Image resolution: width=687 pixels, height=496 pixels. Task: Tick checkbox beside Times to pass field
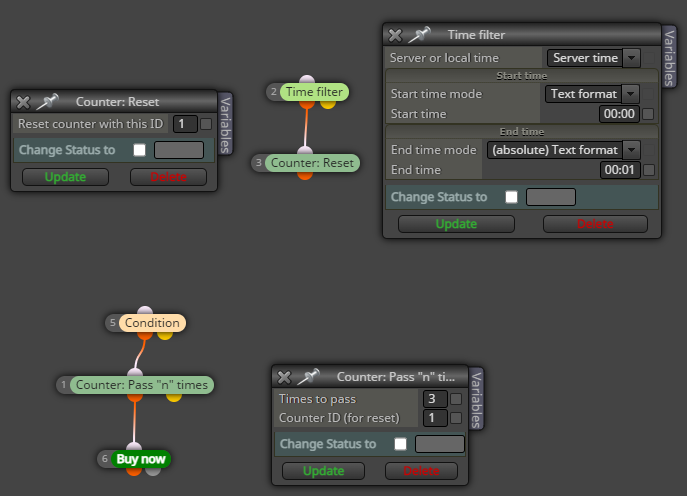tap(456, 399)
